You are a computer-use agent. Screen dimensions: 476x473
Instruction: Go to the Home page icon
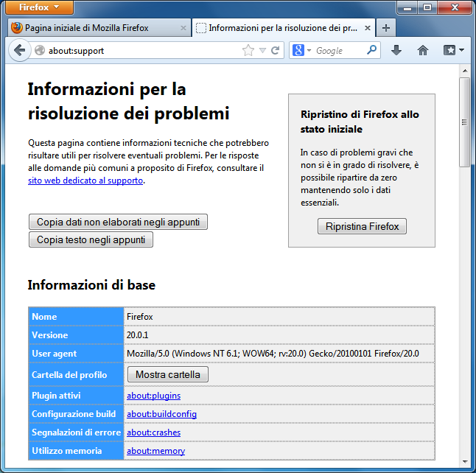(423, 51)
